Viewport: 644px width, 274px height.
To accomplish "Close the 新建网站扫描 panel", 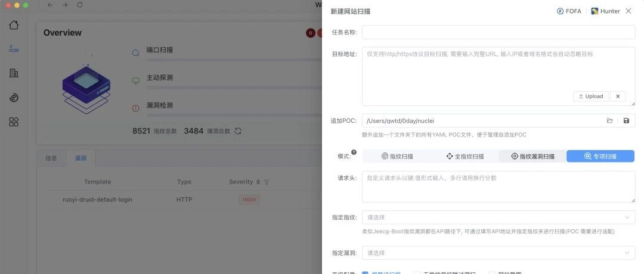I will 628,11.
